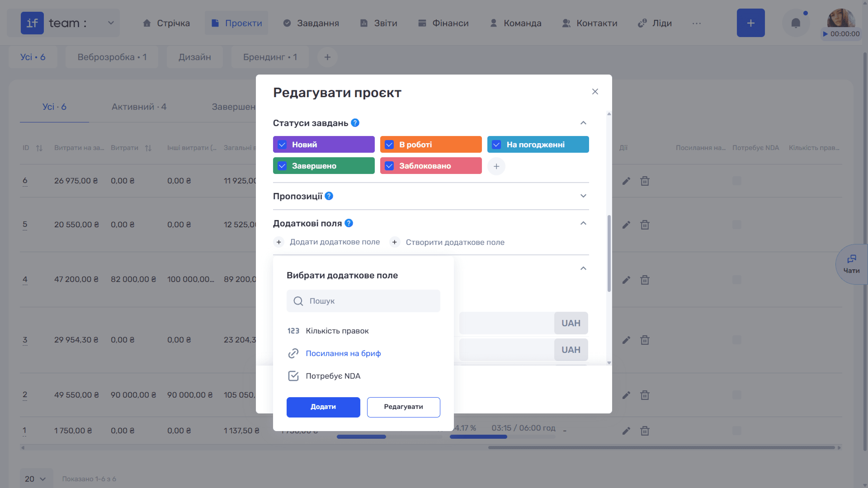Delete project row 3 trash icon
The height and width of the screenshot is (488, 868).
pos(645,340)
